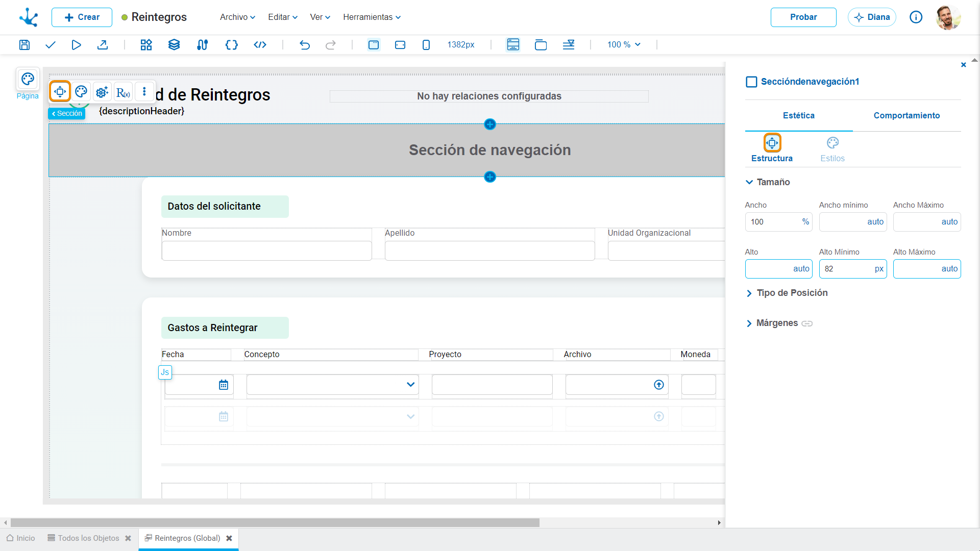Image resolution: width=980 pixels, height=551 pixels.
Task: Click the save icon in toolbar
Action: 24,45
